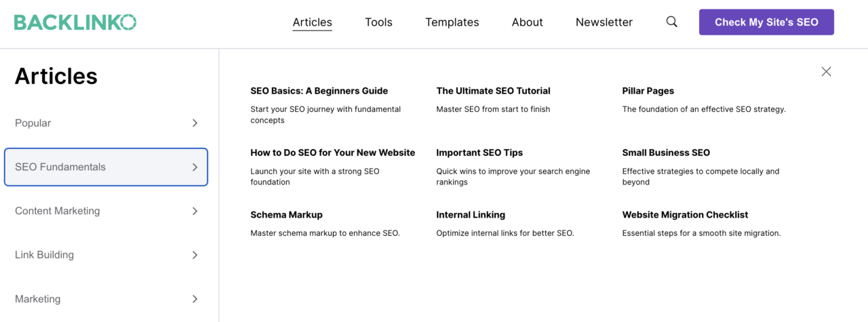Go to Templates in navigation
The height and width of the screenshot is (322, 868).
click(x=452, y=22)
